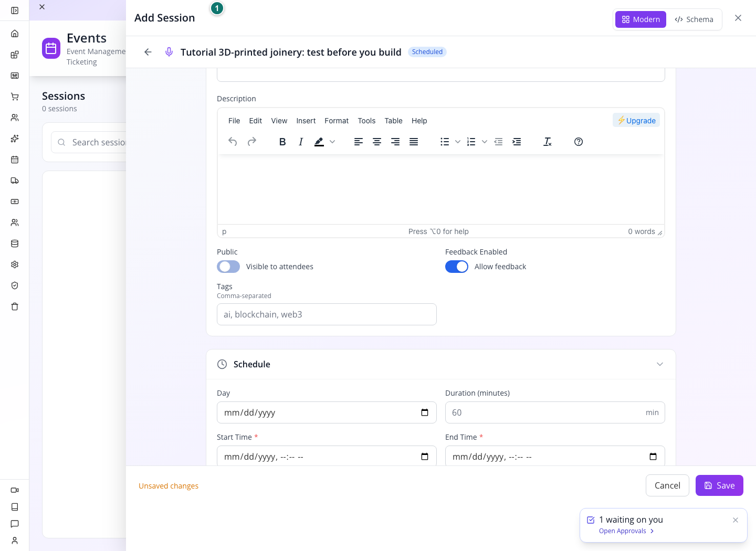The width and height of the screenshot is (756, 551).
Task: Click the Duration minutes input field
Action: (555, 412)
